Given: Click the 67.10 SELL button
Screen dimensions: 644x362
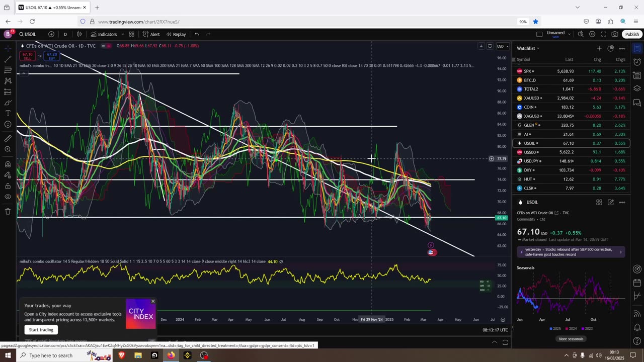Looking at the screenshot, I should click(27, 56).
